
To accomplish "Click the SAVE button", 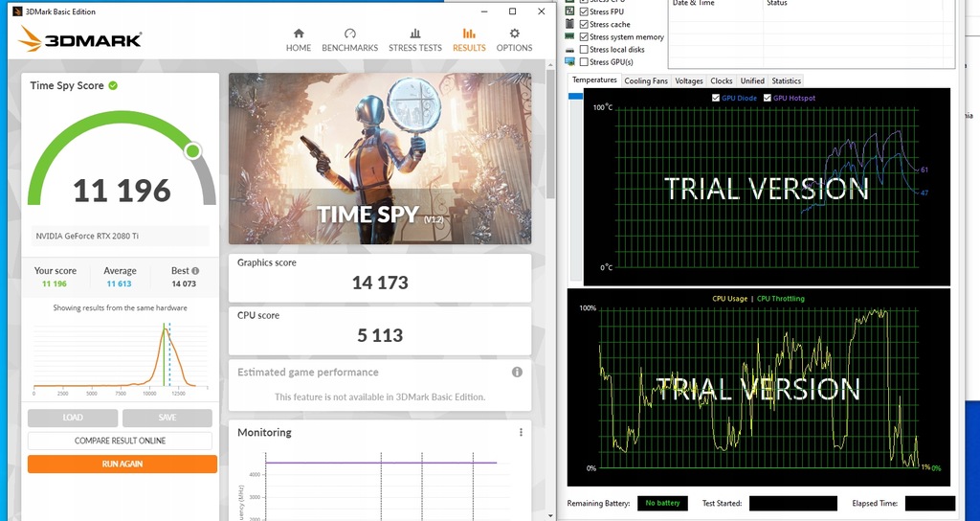I will pyautogui.click(x=167, y=418).
